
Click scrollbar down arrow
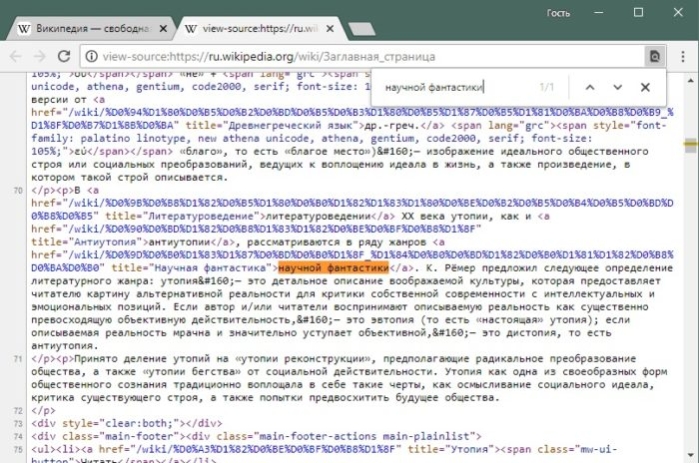point(691,455)
